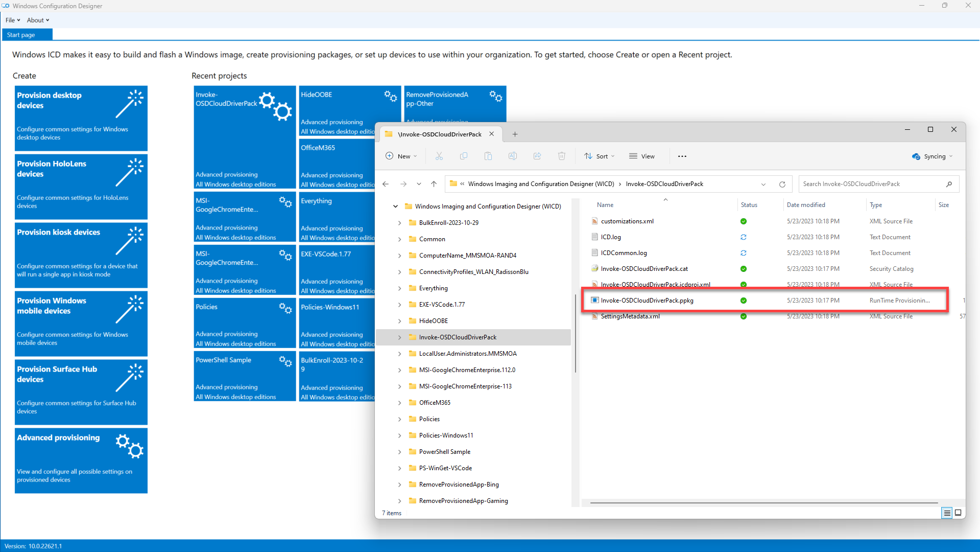Expand the BulkEnroll-2023-10-29 folder tree node
This screenshot has height=552, width=980.
point(399,223)
